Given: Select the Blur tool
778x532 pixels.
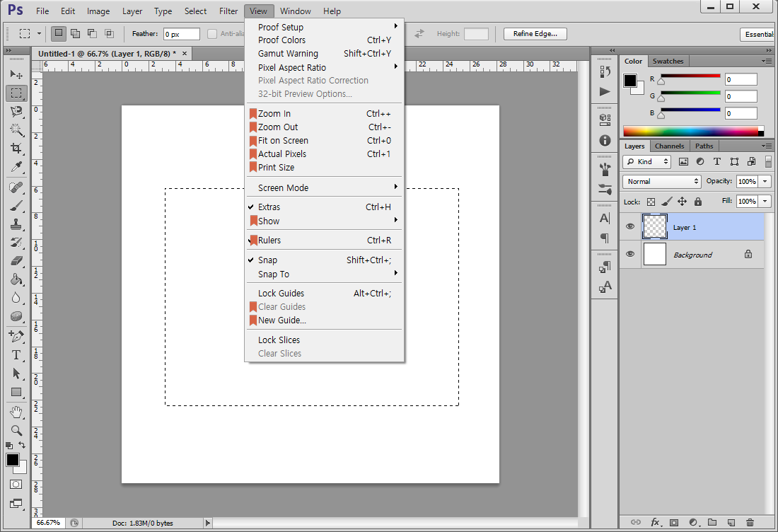Looking at the screenshot, I should tap(16, 298).
